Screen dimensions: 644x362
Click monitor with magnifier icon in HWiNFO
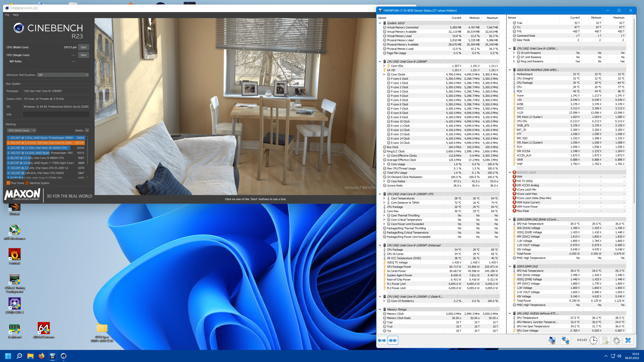pyautogui.click(x=552, y=340)
